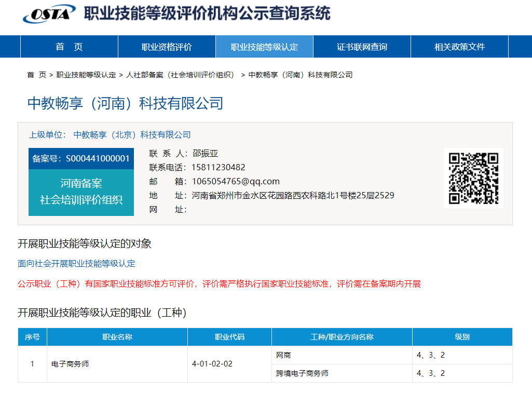Open the parent unit 中教畅享（北京）科技有限公司 link
This screenshot has height=394, width=532.
(132, 135)
